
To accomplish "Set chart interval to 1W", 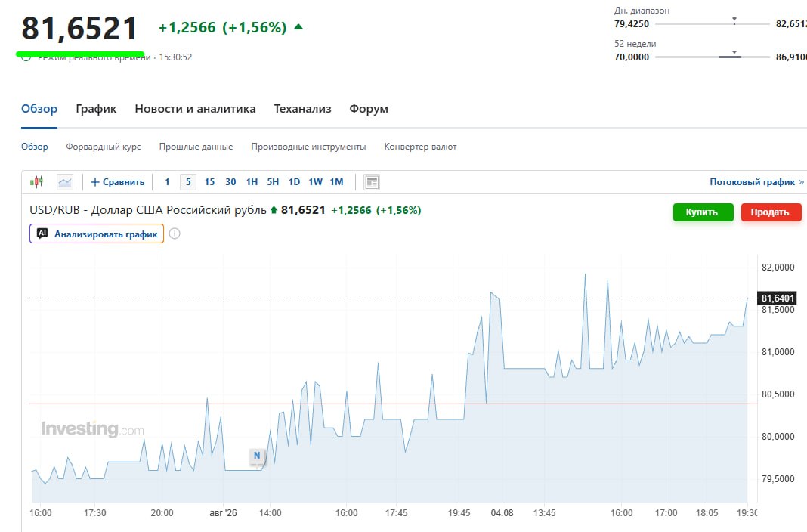I will coord(315,182).
